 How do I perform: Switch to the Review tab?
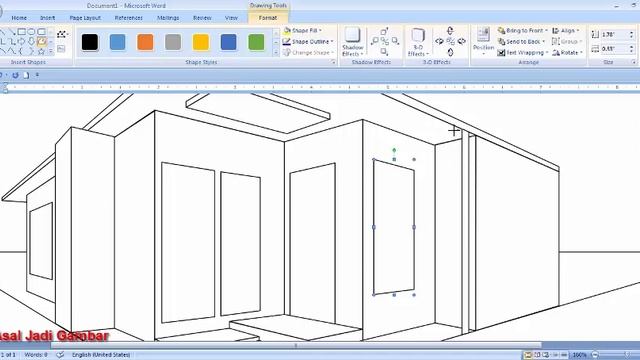[x=202, y=18]
